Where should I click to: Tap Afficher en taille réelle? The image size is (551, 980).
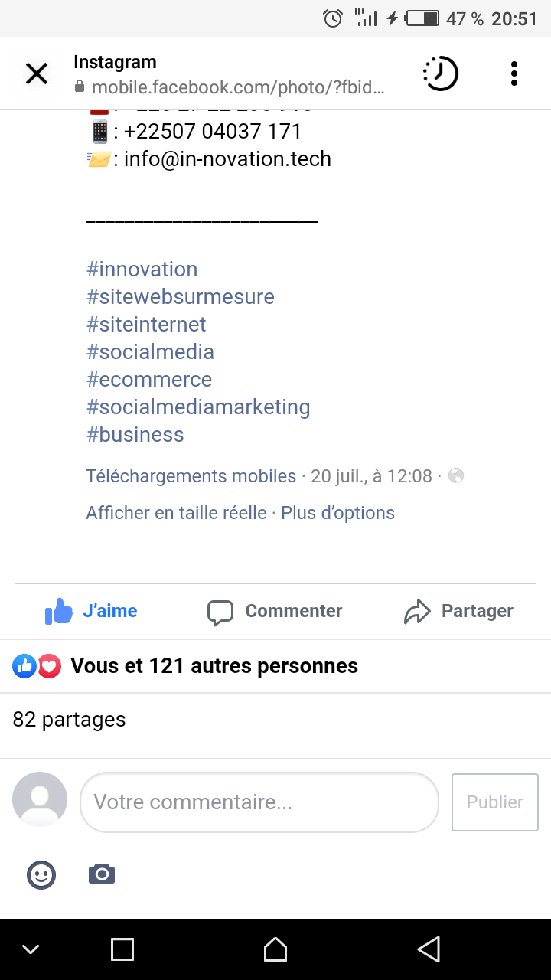(176, 513)
